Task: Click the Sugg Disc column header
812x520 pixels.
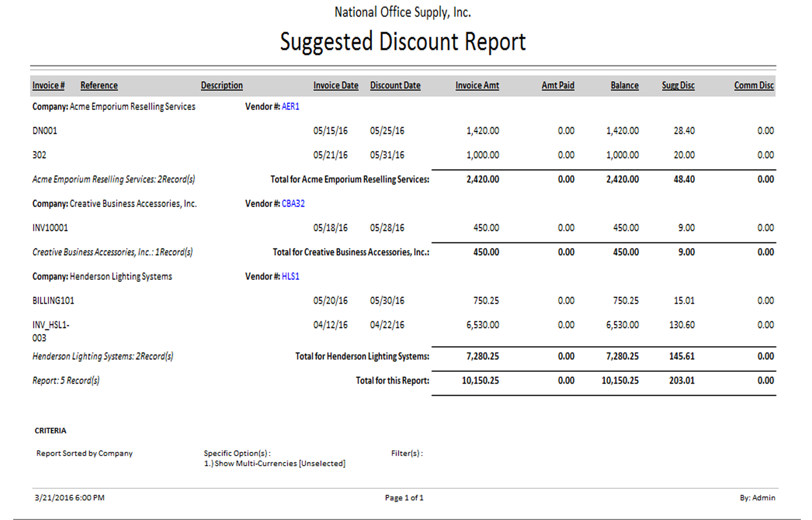Action: click(x=678, y=85)
